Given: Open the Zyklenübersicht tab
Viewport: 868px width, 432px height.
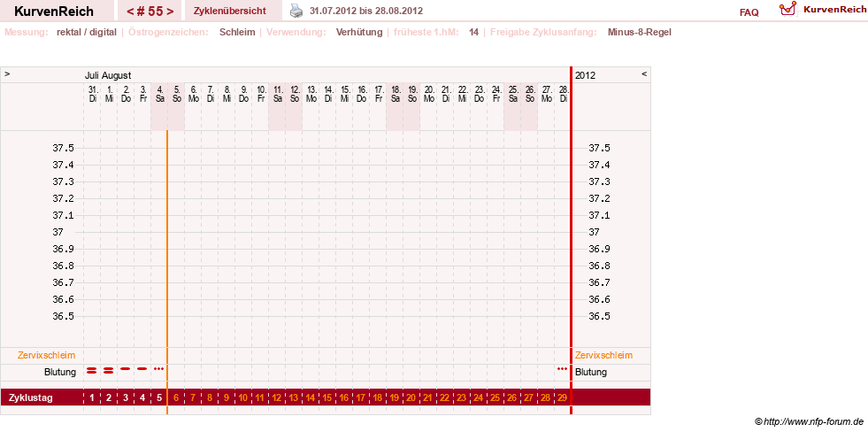Looking at the screenshot, I should pos(230,11).
